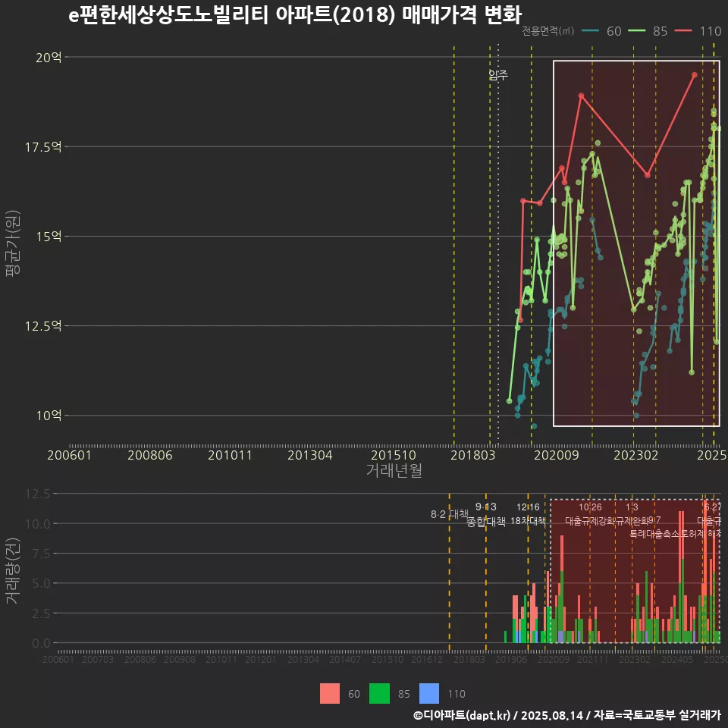
Task: Click the '2.5' tick on the volume chart
Action: point(41,613)
